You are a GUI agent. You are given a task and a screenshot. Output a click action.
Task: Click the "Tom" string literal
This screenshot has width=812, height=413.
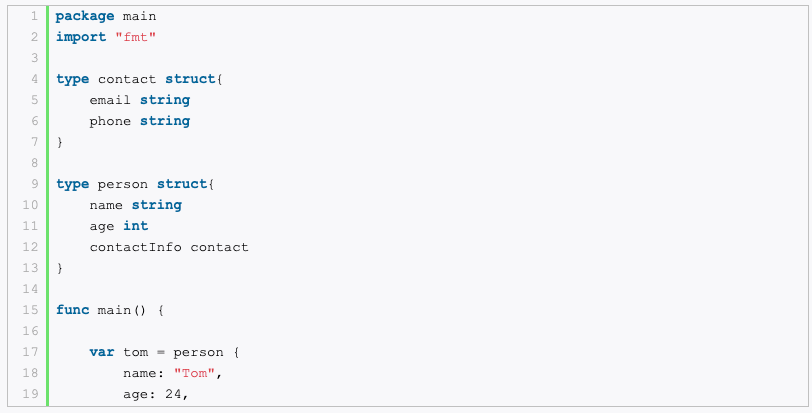pyautogui.click(x=194, y=373)
